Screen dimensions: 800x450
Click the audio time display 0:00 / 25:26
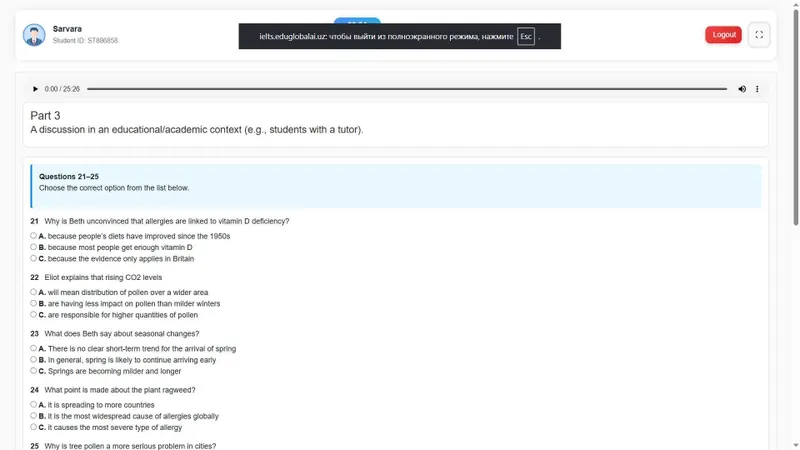click(62, 89)
